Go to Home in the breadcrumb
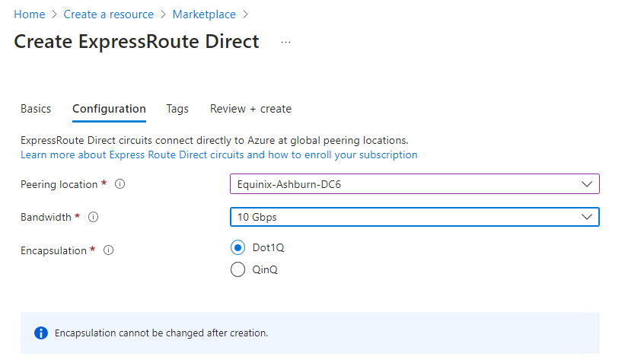This screenshot has width=644, height=363. tap(29, 14)
